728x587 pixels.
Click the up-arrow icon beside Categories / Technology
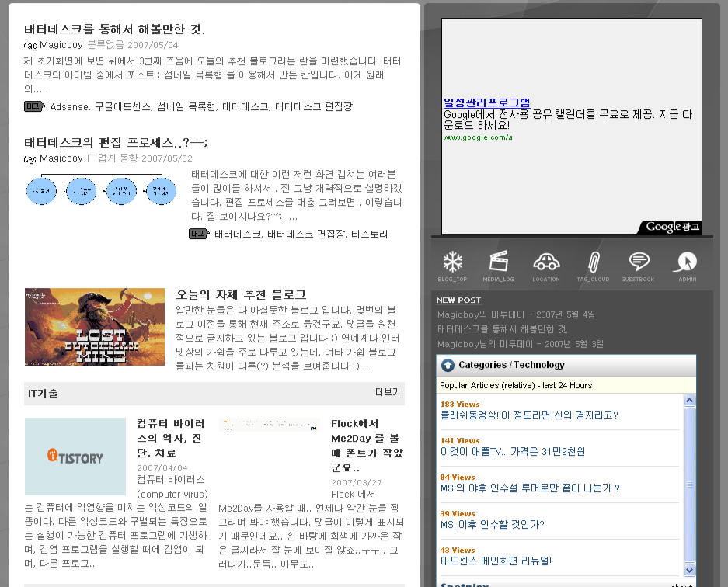[448, 365]
